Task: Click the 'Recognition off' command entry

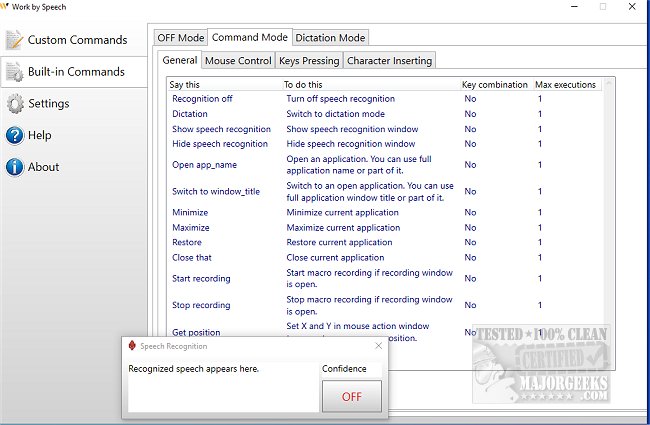Action: 202,99
